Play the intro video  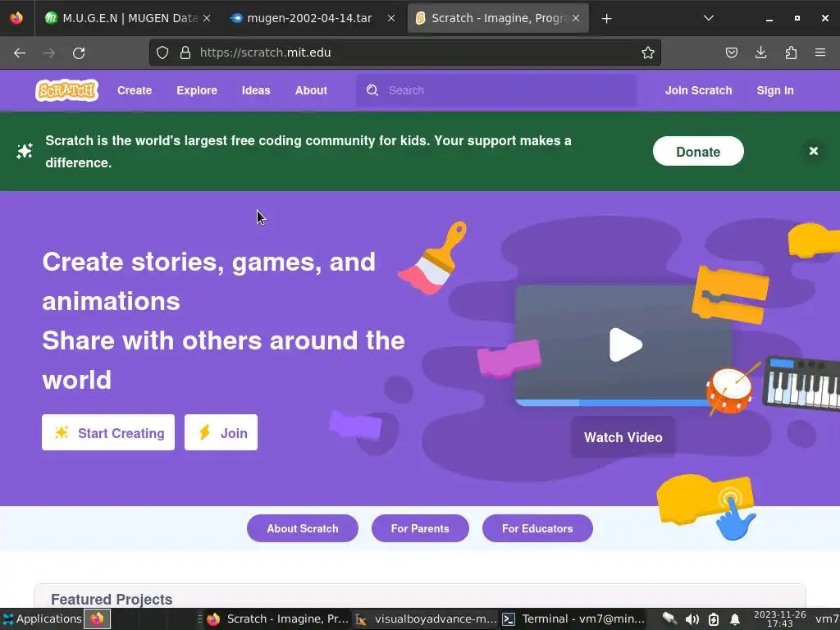pos(625,345)
